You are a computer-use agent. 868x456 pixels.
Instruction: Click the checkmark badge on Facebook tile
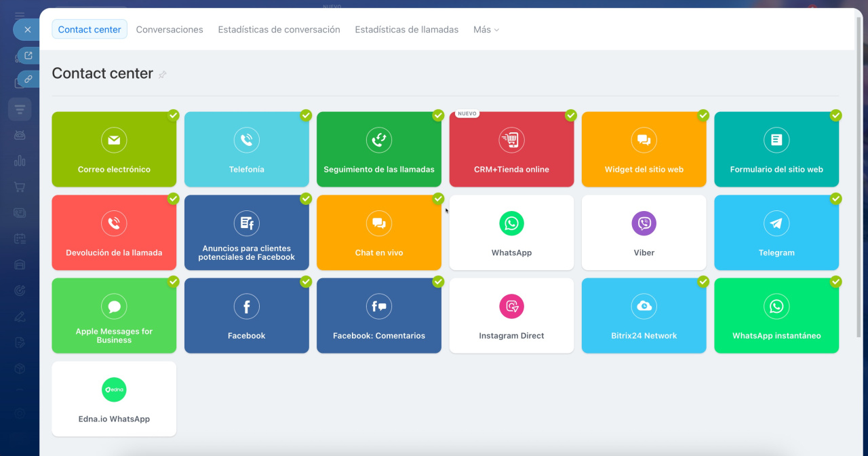(306, 282)
